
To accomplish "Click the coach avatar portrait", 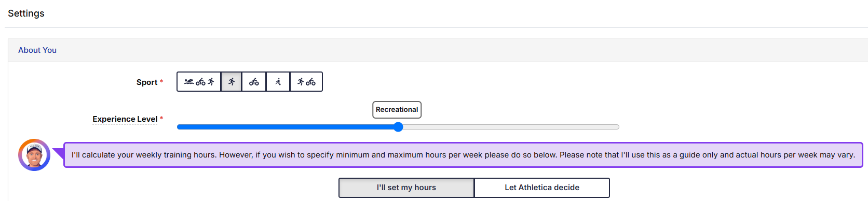I will (34, 155).
